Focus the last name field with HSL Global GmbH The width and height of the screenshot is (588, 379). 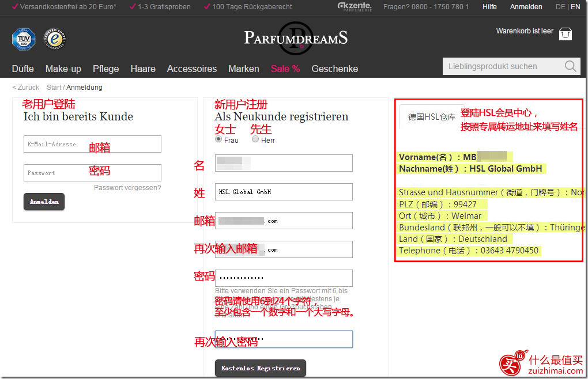point(284,192)
